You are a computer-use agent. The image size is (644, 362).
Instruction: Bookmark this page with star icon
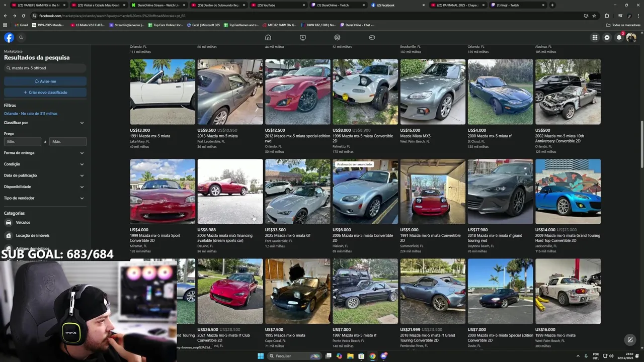pyautogui.click(x=594, y=16)
